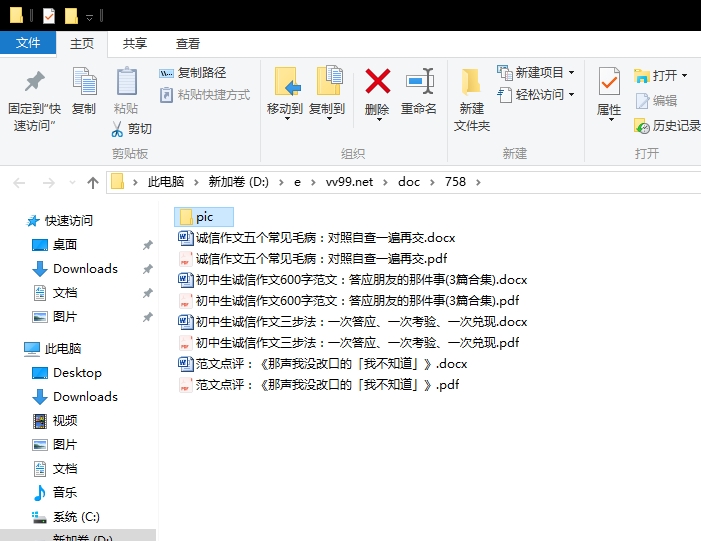Image resolution: width=701 pixels, height=541 pixels.
Task: Go up one folder level
Action: click(93, 183)
